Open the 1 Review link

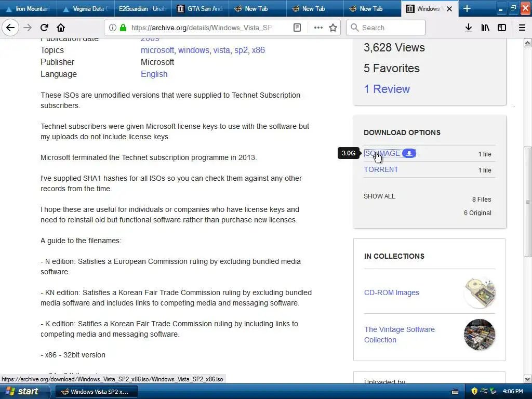(x=387, y=89)
